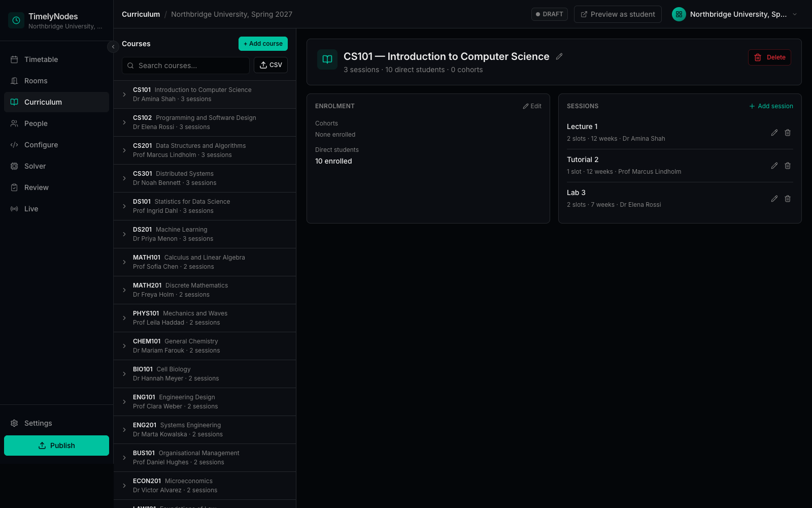Select the ENG201 Systems Engineering course
812x508 pixels.
(x=205, y=430)
